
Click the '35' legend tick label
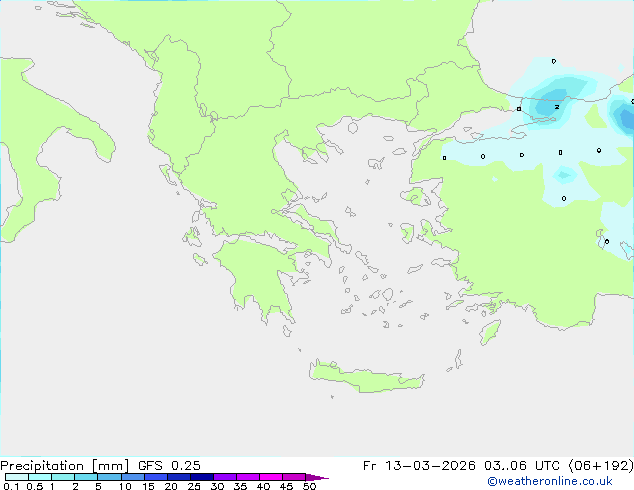click(240, 486)
